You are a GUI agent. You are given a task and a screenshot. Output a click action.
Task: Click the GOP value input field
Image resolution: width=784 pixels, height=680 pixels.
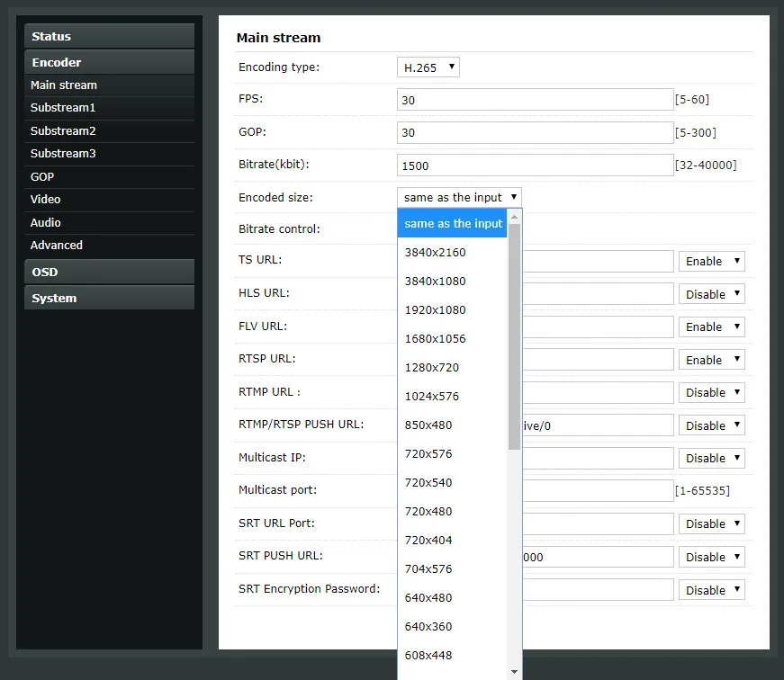[x=535, y=133]
